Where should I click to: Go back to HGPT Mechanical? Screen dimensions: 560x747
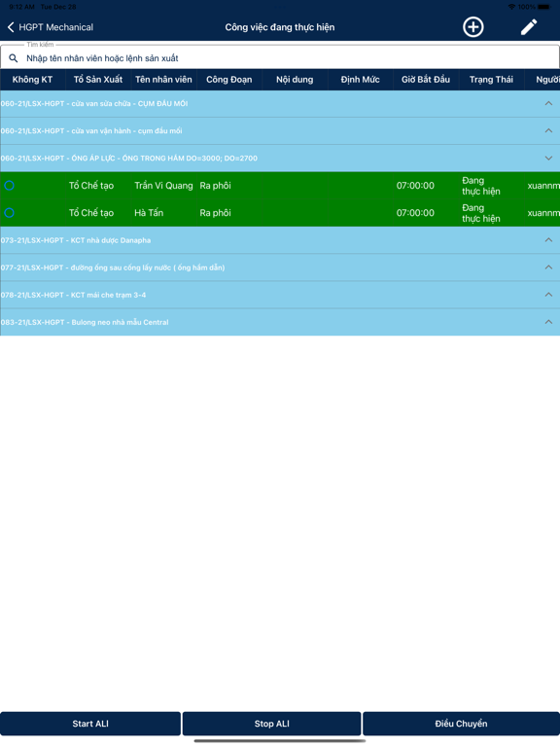[51, 27]
